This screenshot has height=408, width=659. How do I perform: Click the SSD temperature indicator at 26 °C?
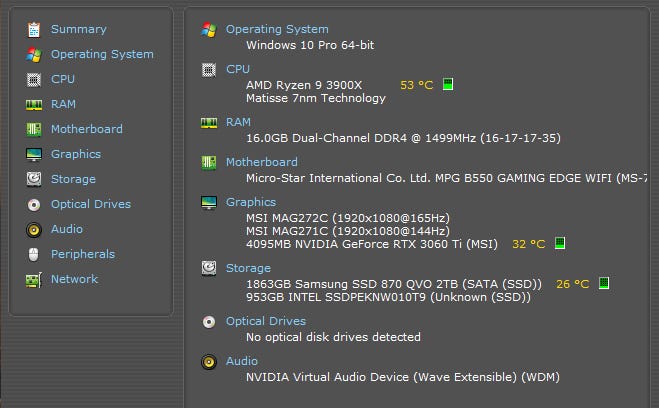click(604, 283)
